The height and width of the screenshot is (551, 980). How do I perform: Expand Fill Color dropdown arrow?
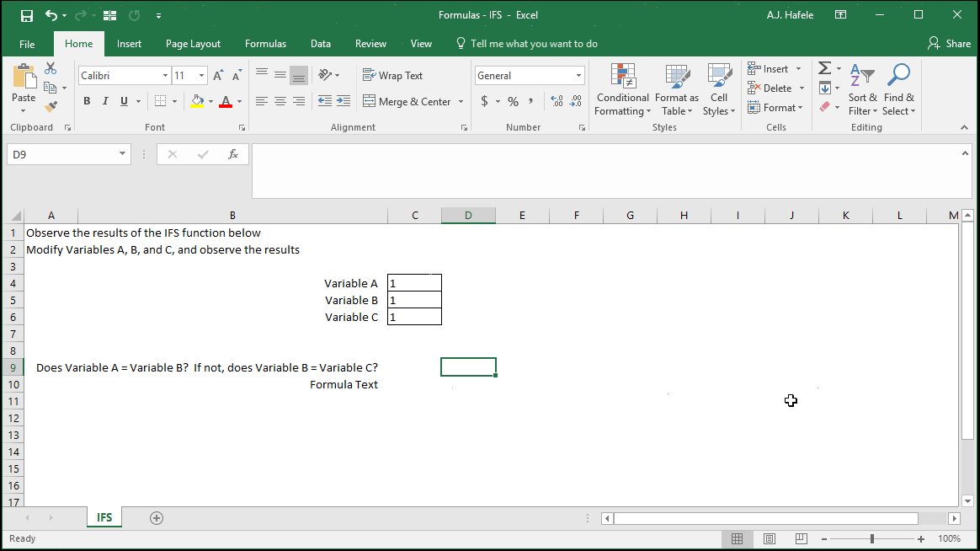(x=210, y=101)
